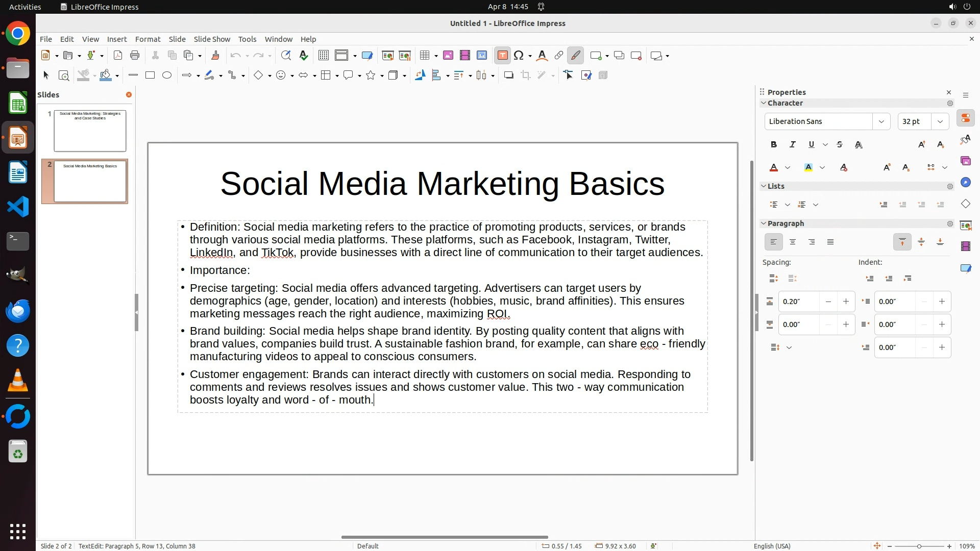The width and height of the screenshot is (980, 551).
Task: Open the Slide Show menu
Action: (212, 39)
